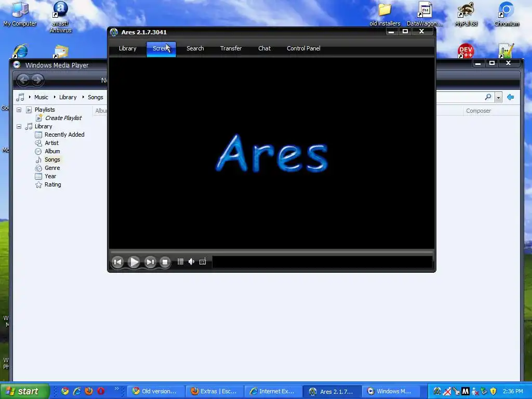Launch Internet Explorer from Quick Launch bar
532x399 pixels.
tap(77, 391)
